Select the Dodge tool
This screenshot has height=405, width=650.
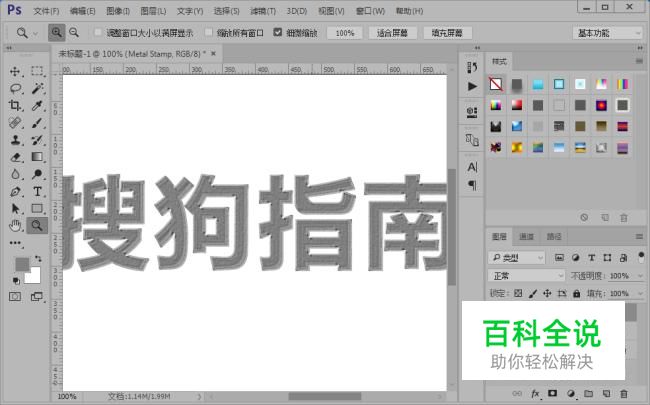[37, 174]
